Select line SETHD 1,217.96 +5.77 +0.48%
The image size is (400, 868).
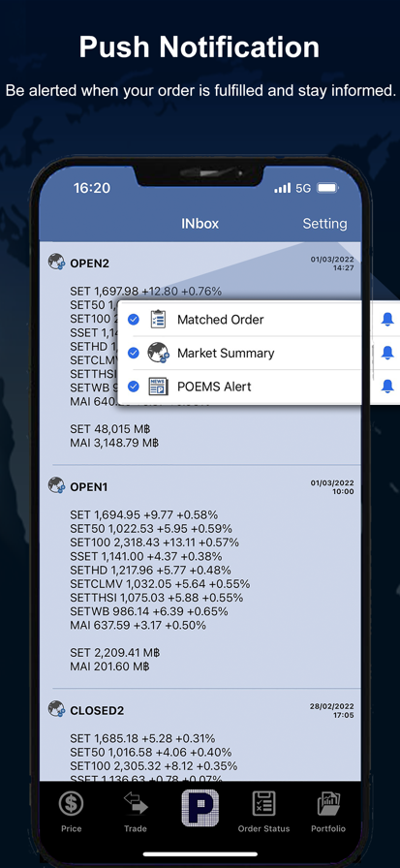[150, 571]
